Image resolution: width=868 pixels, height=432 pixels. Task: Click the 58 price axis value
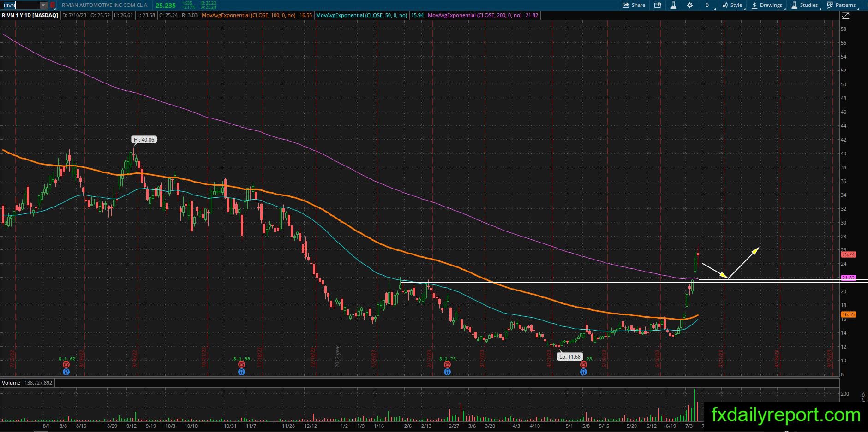pyautogui.click(x=844, y=29)
